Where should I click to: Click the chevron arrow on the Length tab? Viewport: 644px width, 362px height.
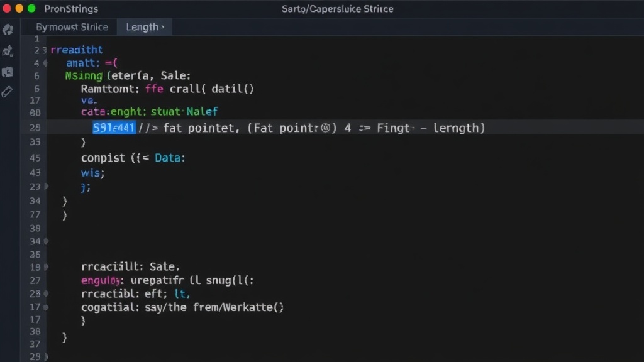click(163, 27)
